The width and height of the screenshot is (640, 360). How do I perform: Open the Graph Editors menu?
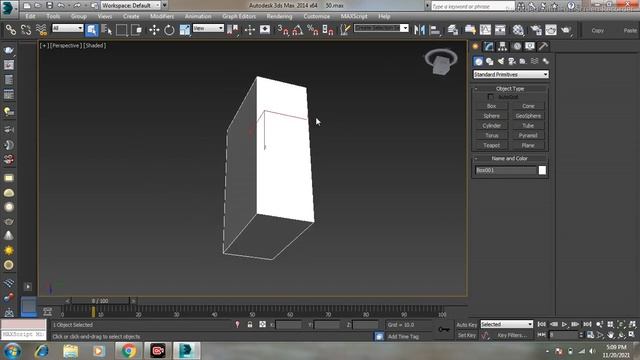click(x=239, y=16)
